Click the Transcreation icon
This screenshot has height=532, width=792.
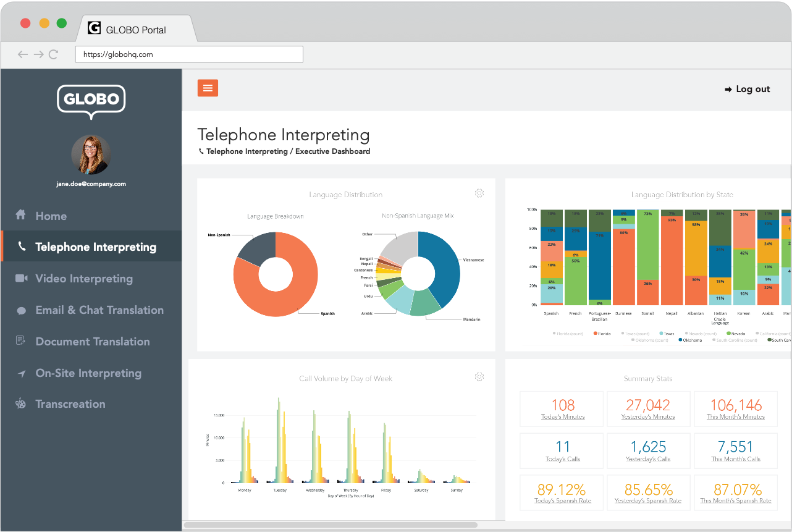tap(20, 404)
